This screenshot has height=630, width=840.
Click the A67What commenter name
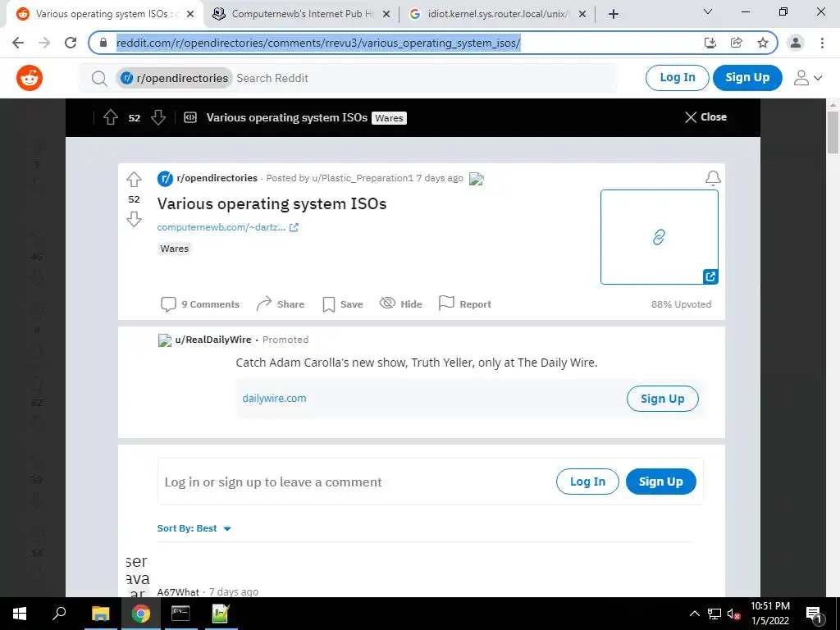coord(178,592)
